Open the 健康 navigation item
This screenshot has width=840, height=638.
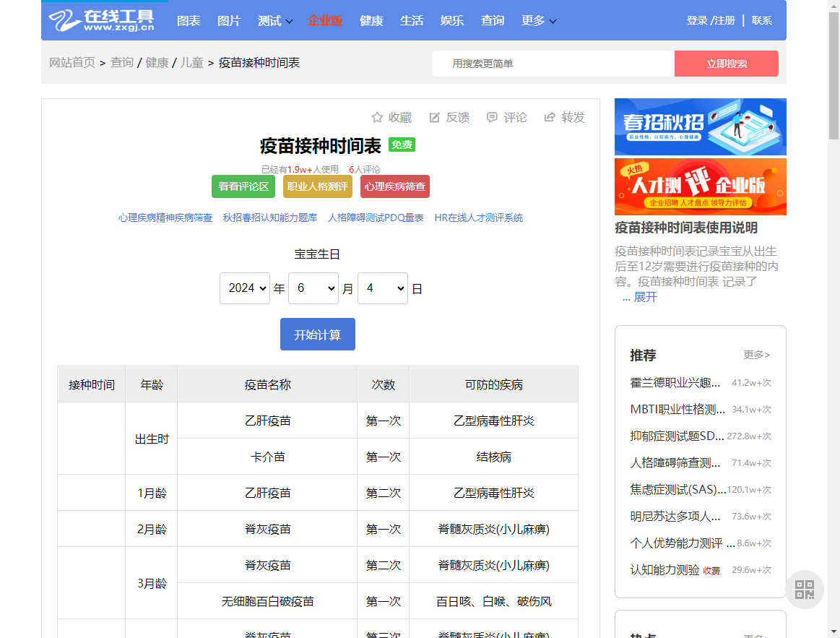tap(371, 20)
